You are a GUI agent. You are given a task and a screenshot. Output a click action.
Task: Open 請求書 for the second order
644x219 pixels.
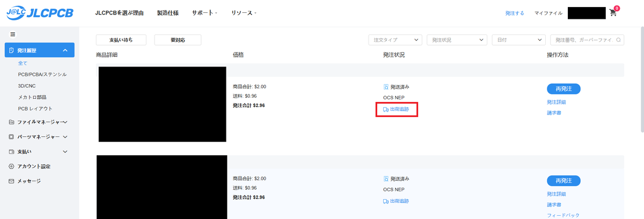pyautogui.click(x=554, y=205)
